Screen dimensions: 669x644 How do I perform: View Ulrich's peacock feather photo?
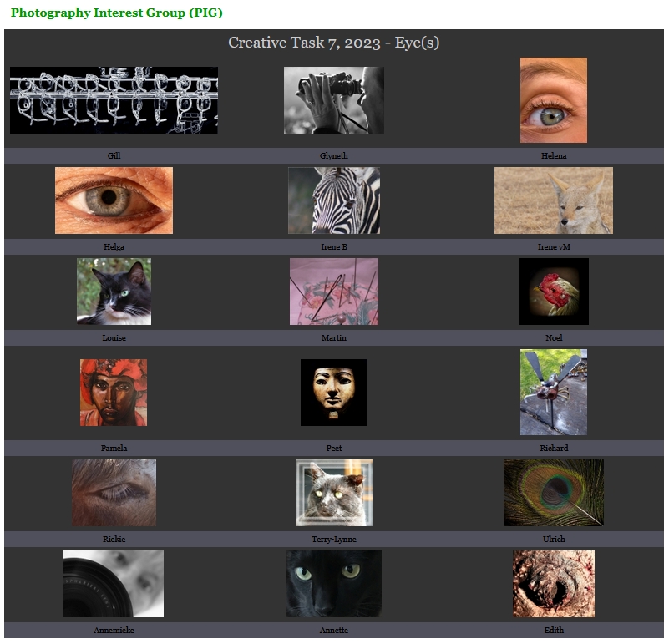tap(554, 493)
